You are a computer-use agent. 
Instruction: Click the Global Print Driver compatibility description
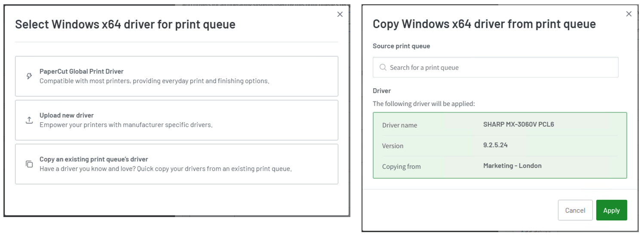pos(154,81)
